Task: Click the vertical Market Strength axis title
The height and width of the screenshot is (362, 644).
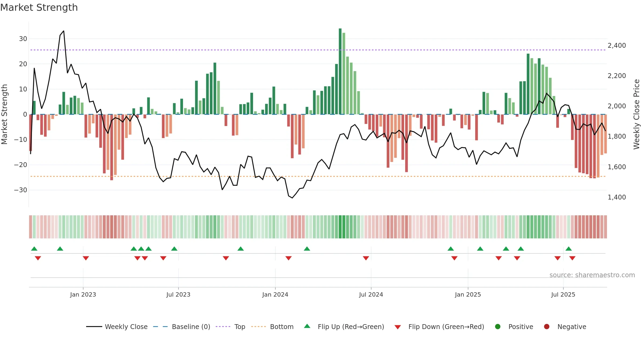Action: (x=4, y=114)
